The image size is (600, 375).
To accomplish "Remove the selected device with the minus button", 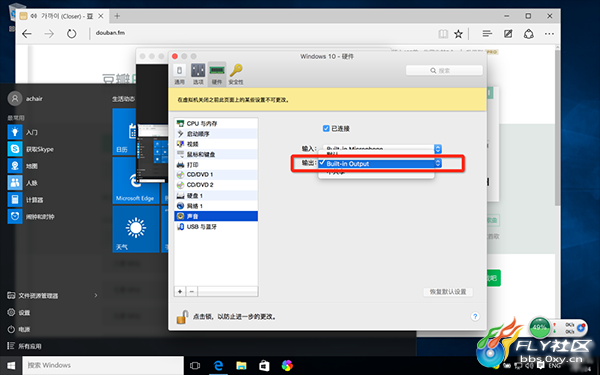I will tap(192, 292).
